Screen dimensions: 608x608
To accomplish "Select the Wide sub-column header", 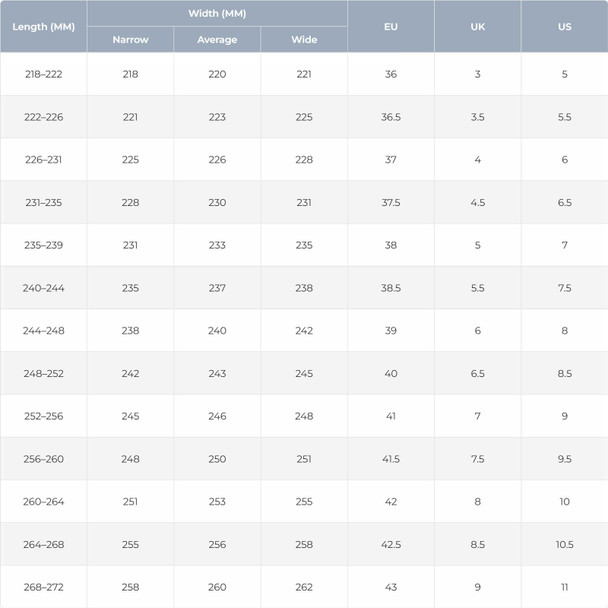I will [304, 40].
